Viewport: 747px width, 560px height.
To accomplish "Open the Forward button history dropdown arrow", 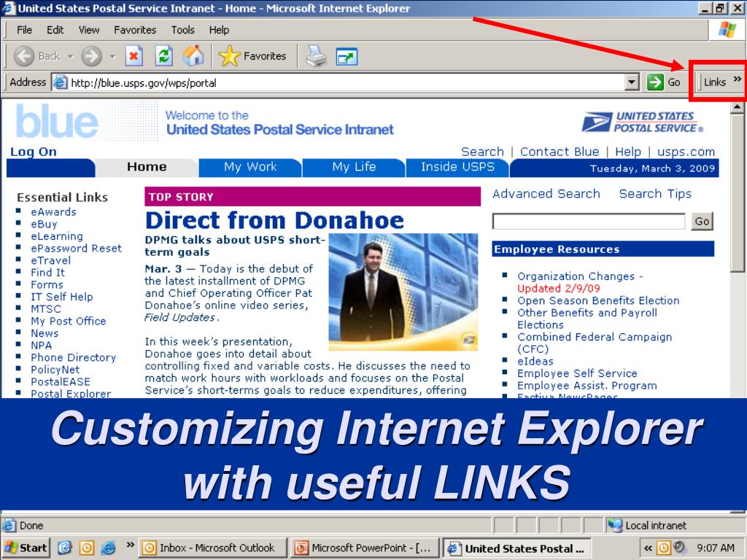I will 112,56.
